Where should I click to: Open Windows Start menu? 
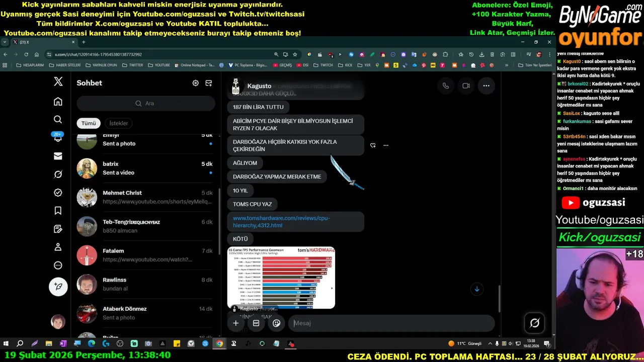click(6, 344)
